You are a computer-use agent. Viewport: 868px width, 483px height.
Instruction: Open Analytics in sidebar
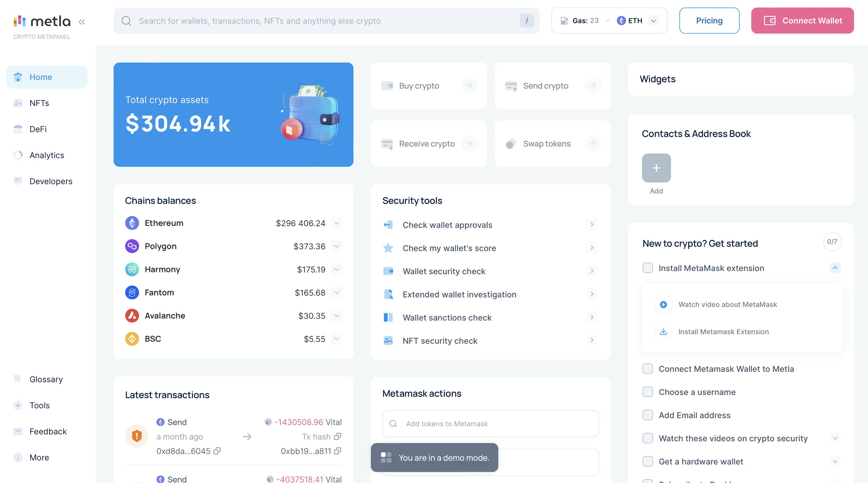[x=47, y=155]
